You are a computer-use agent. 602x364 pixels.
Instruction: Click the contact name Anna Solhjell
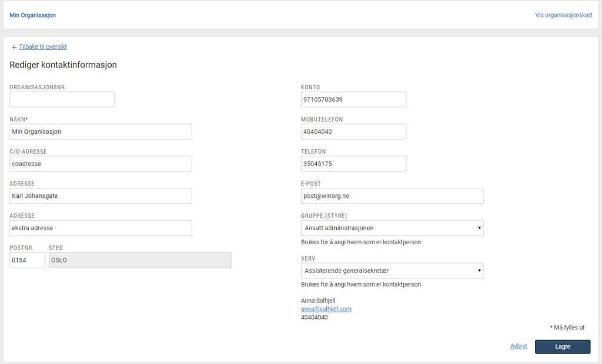[318, 301]
